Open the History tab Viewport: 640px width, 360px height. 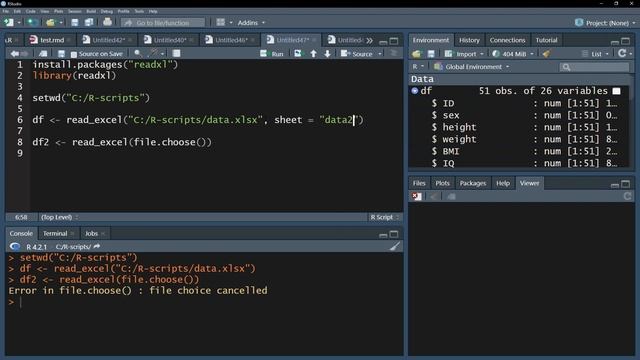469,40
